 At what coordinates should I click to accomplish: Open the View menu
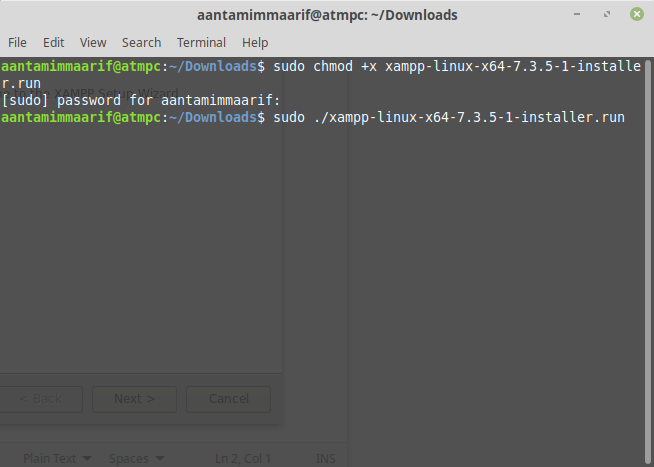tap(93, 43)
